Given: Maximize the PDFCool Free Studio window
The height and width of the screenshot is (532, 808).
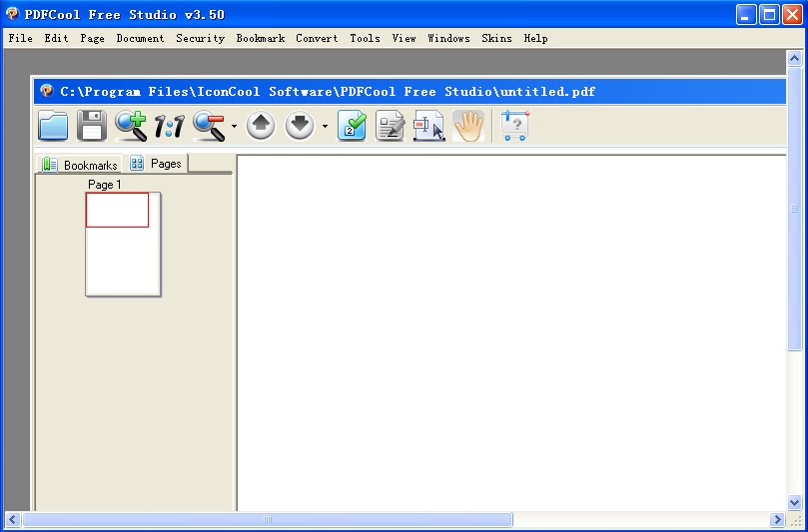Looking at the screenshot, I should tap(769, 14).
